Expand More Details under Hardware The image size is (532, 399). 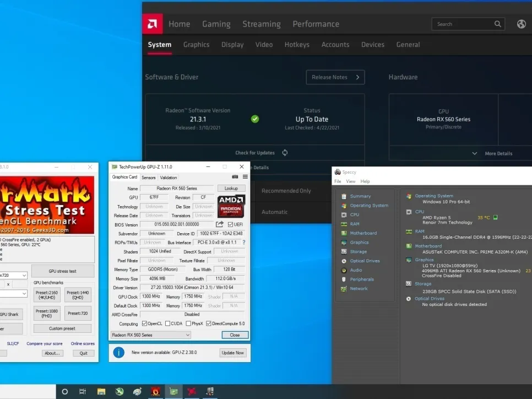pyautogui.click(x=492, y=154)
